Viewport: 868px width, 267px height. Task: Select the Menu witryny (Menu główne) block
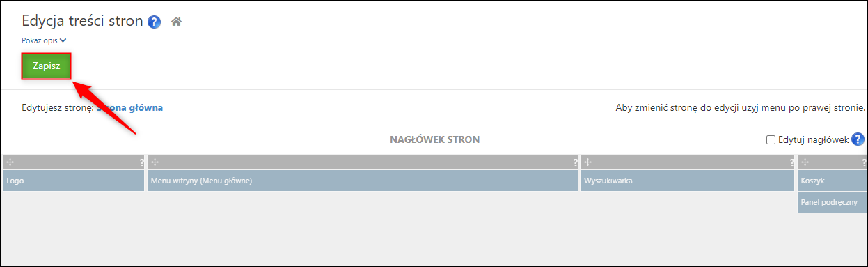(x=363, y=181)
